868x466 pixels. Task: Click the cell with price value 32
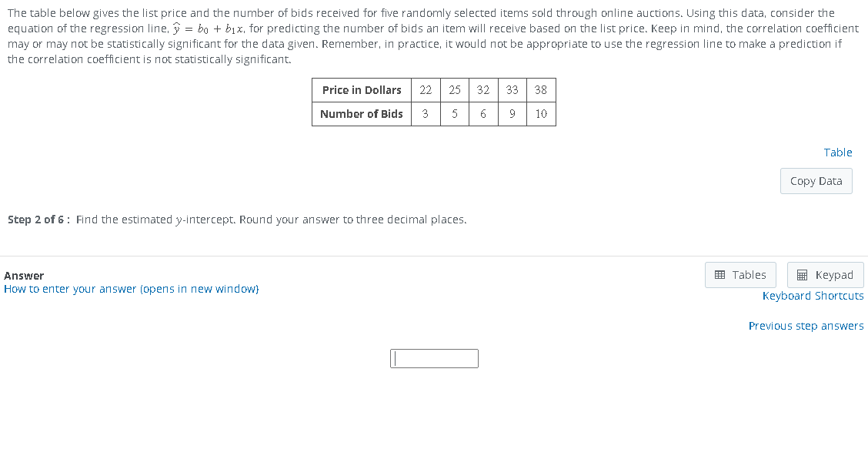point(483,90)
